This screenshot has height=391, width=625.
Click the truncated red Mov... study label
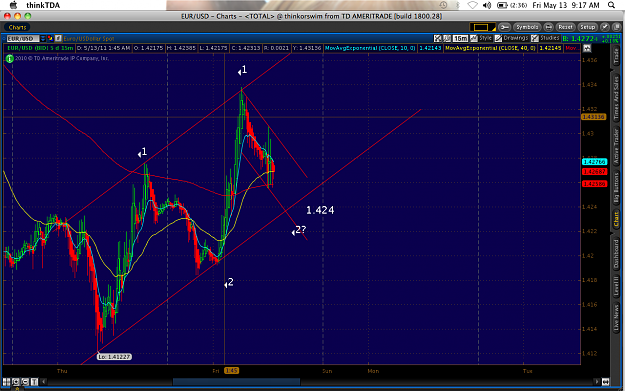click(x=572, y=48)
